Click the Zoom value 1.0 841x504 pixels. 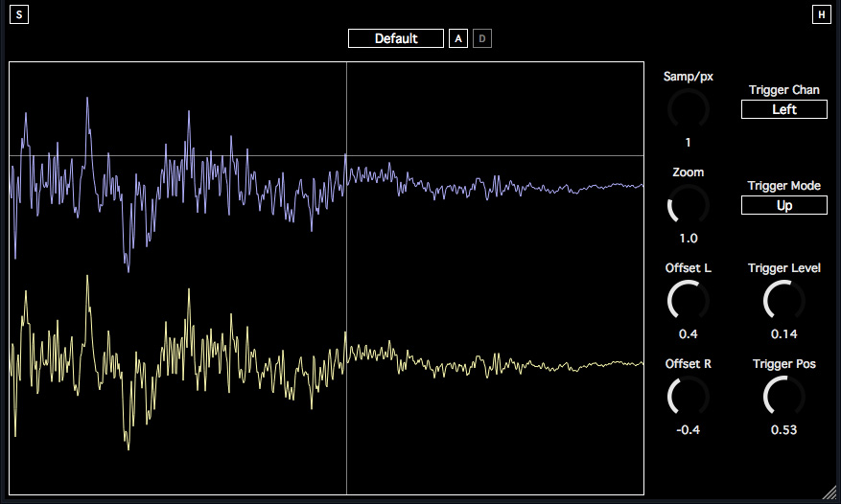(689, 238)
